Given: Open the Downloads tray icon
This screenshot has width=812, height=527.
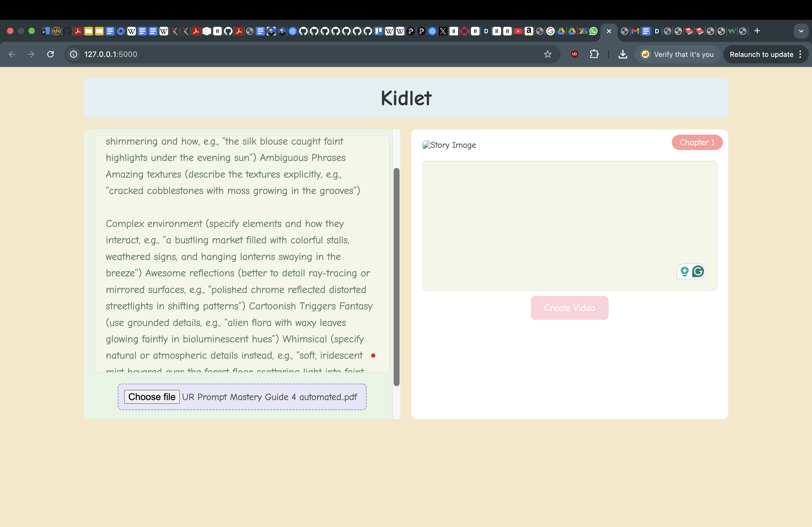Looking at the screenshot, I should click(623, 54).
